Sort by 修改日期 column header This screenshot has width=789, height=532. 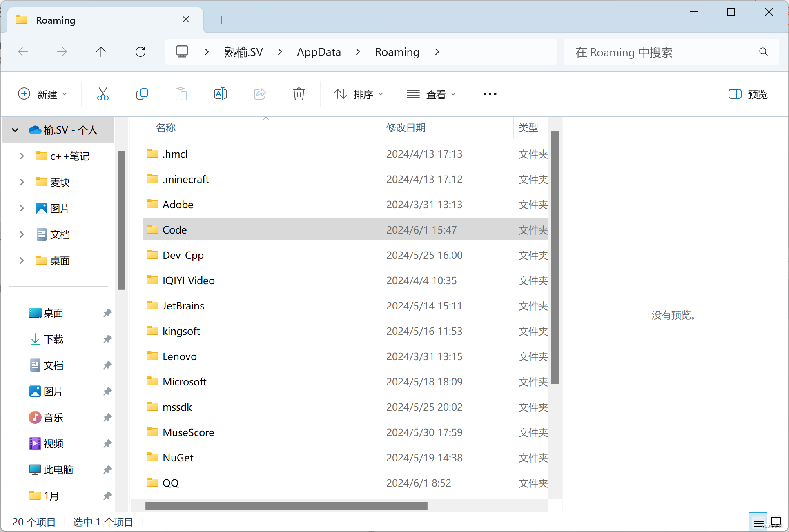coord(406,128)
